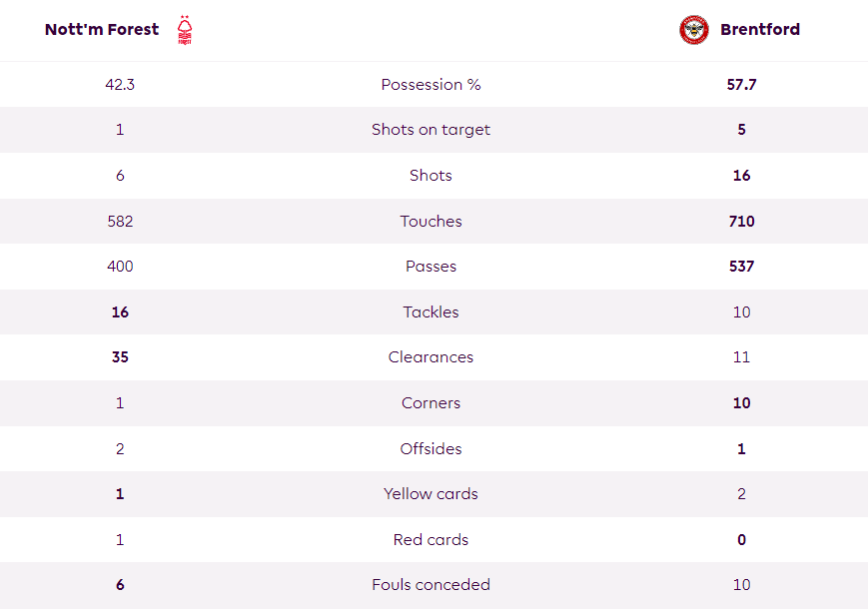Click Brentford's 57.7 possession value
The image size is (868, 612).
(741, 85)
